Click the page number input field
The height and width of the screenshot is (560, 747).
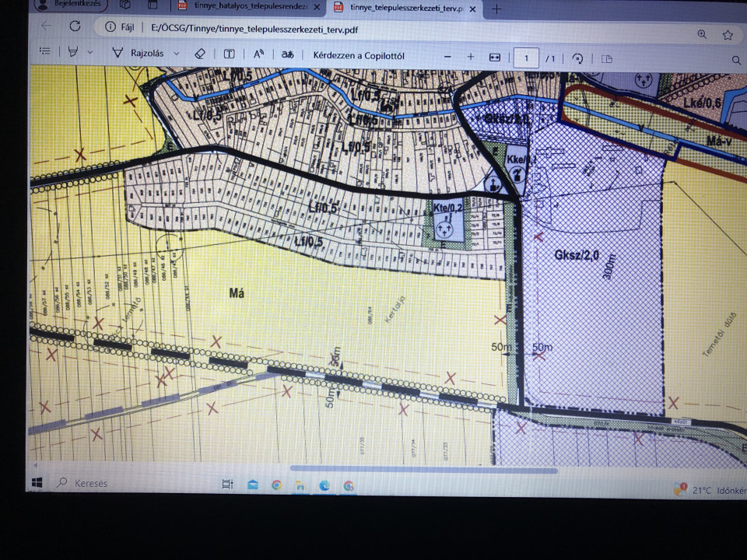coord(527,58)
